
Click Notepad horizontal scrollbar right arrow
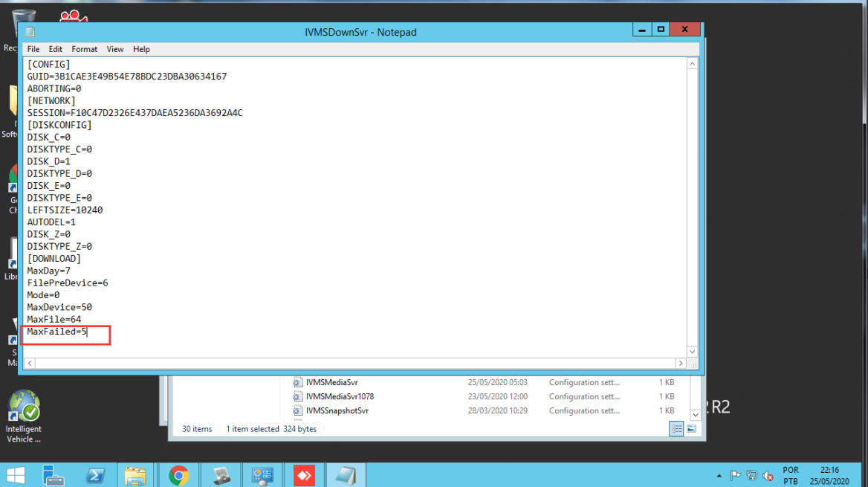681,364
